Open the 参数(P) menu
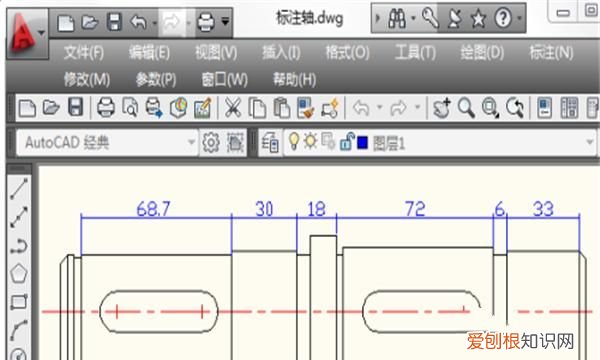600x360 pixels. (156, 80)
